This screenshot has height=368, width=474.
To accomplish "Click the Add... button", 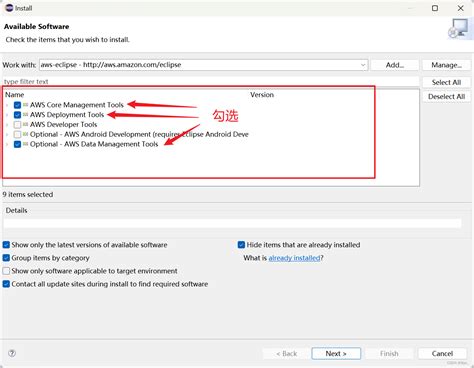I will click(395, 65).
